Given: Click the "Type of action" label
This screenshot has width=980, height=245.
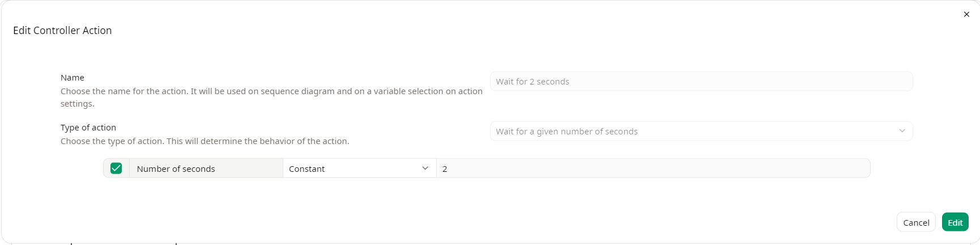Looking at the screenshot, I should pos(88,128).
